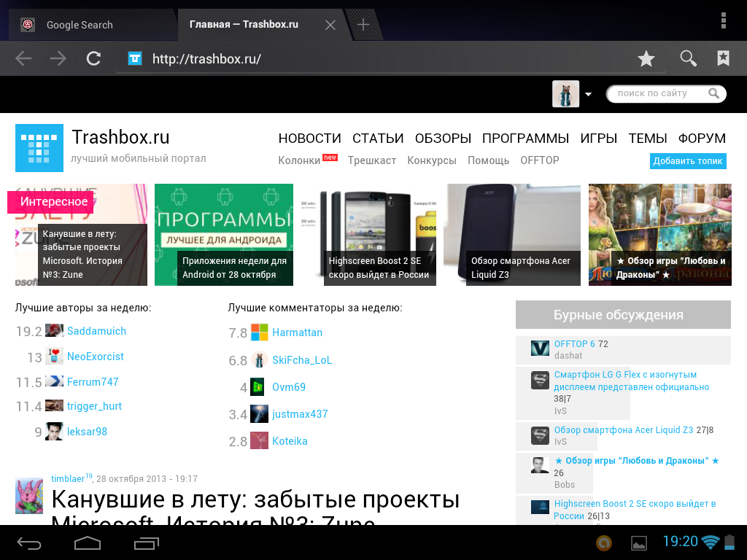Open author NeoExorcist profile
This screenshot has width=747, height=560.
click(x=96, y=356)
